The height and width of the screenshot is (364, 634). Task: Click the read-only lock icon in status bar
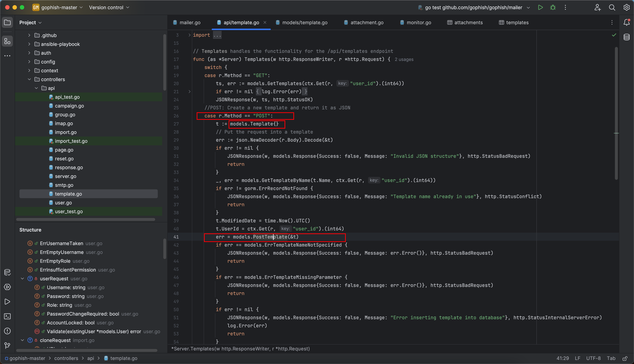(625, 358)
